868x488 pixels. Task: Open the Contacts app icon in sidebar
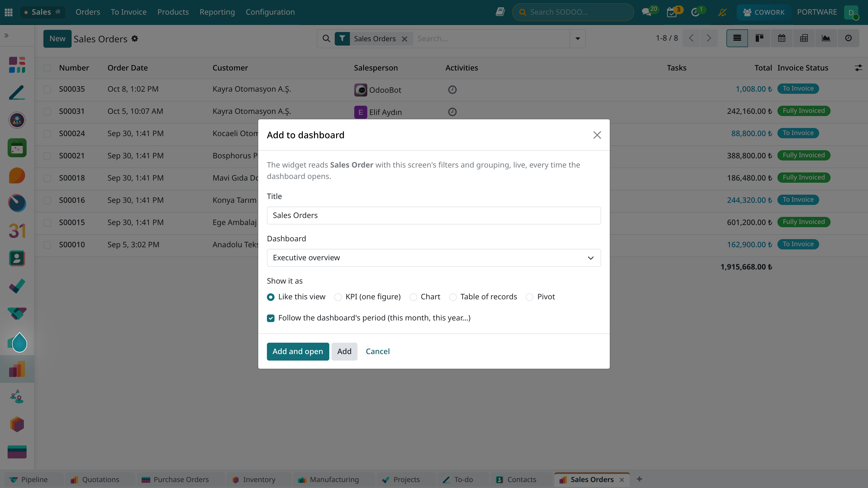click(x=17, y=259)
